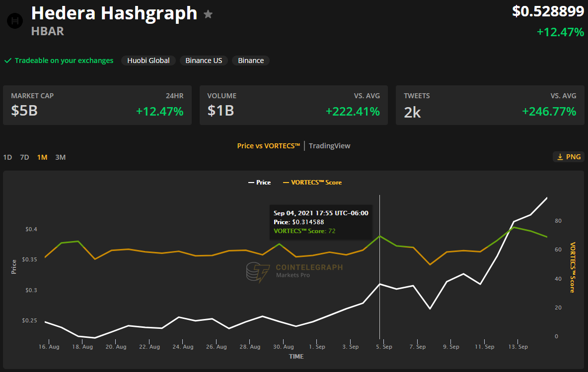Select the 1M time range
Viewport: 588px width, 372px height.
(42, 157)
